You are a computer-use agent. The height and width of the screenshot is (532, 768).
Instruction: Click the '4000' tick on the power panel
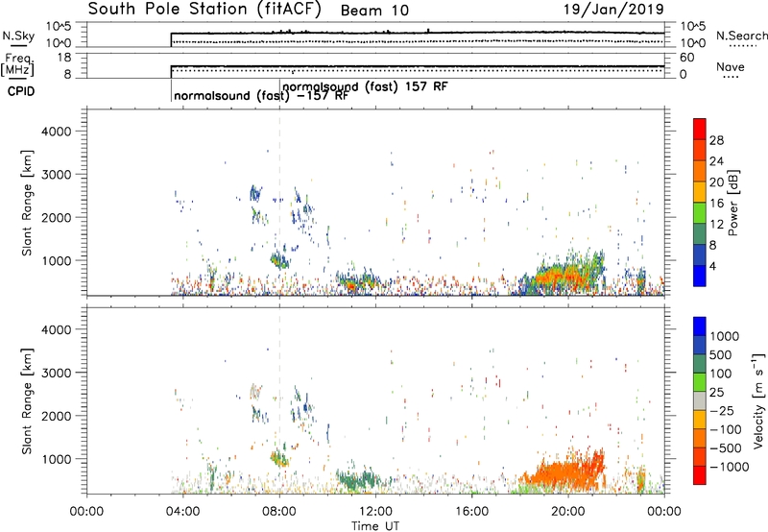tap(56, 132)
